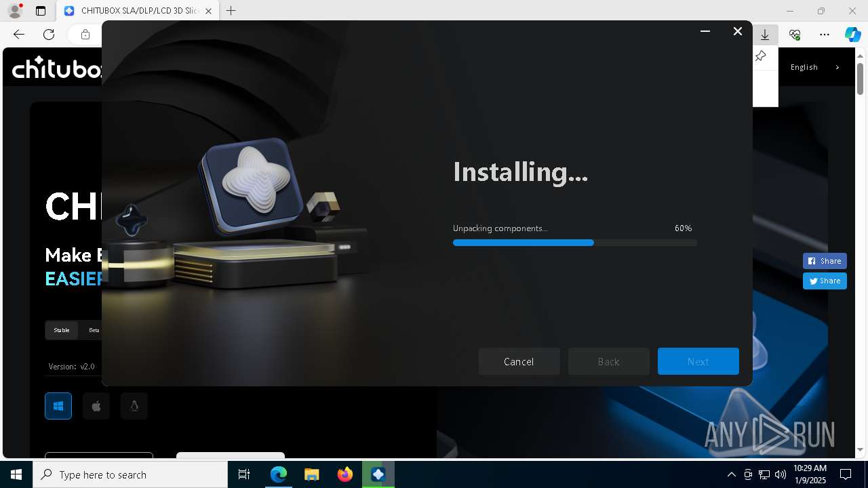Open the Edge profile icon
Screen dimensions: 868x488
point(15,11)
